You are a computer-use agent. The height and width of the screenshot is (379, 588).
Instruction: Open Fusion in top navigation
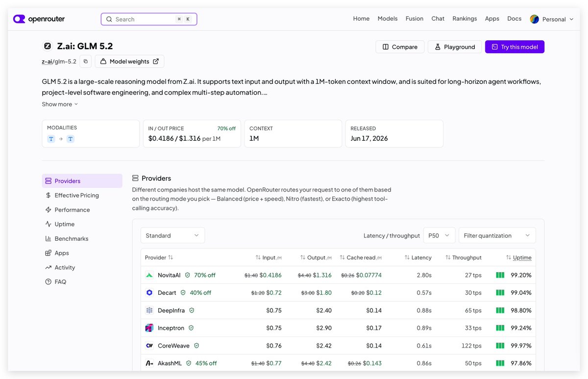tap(415, 19)
